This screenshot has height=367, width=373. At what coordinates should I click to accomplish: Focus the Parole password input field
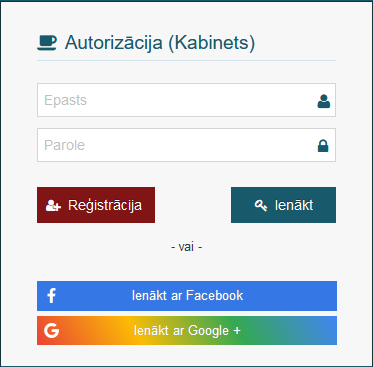point(186,145)
